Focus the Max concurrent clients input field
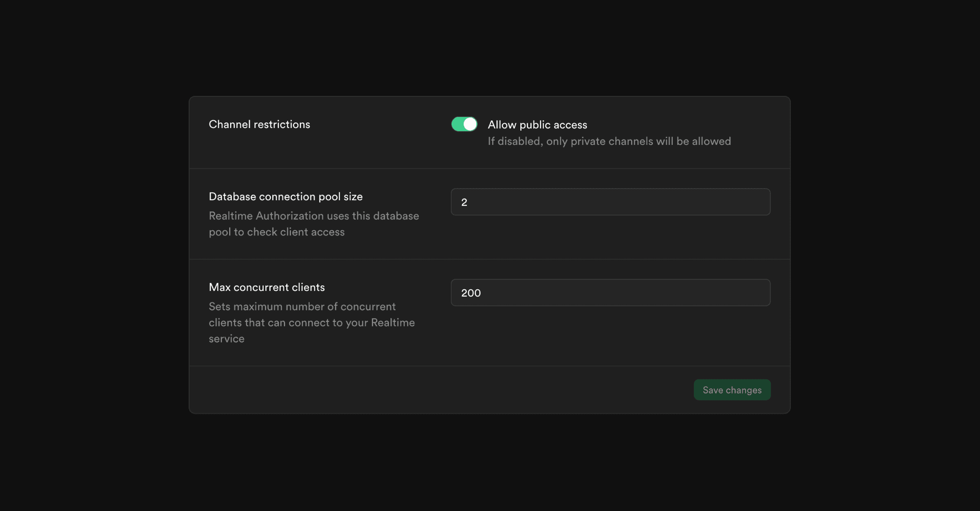The width and height of the screenshot is (980, 511). click(x=610, y=293)
